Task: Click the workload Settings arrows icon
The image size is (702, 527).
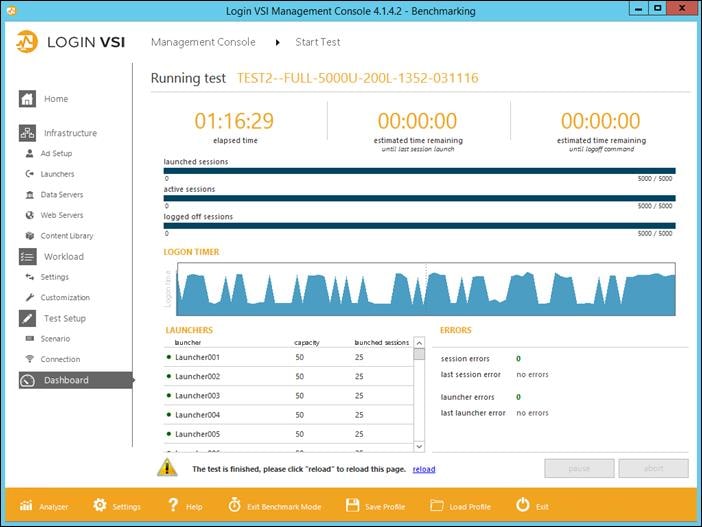Action: [x=30, y=277]
